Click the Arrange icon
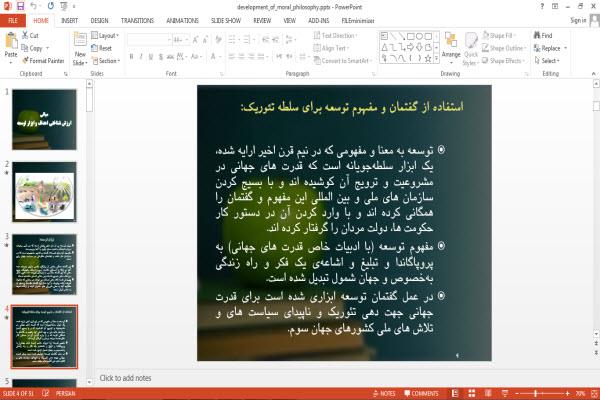This screenshot has width=600, height=400. point(451,40)
